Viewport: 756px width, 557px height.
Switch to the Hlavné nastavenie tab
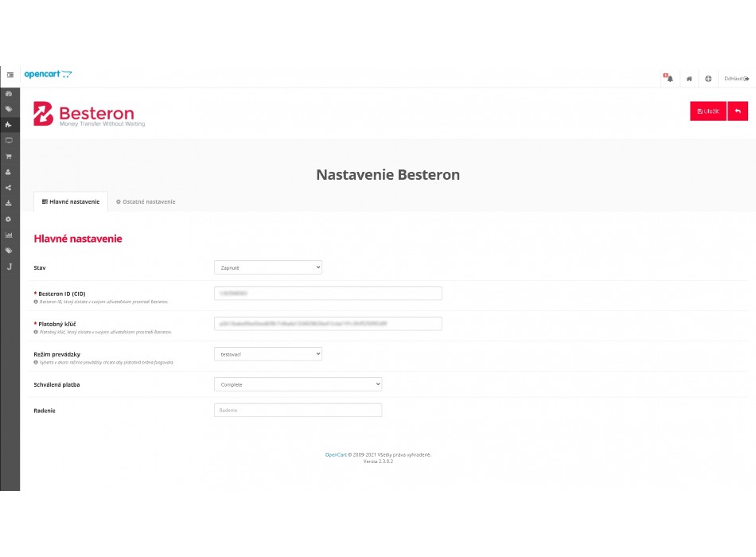(x=71, y=201)
